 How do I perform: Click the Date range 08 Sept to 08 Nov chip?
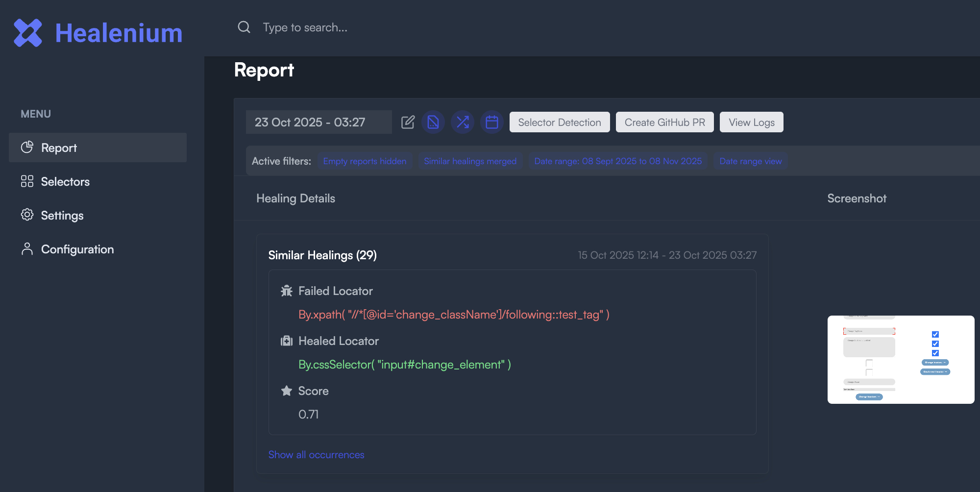(x=618, y=161)
